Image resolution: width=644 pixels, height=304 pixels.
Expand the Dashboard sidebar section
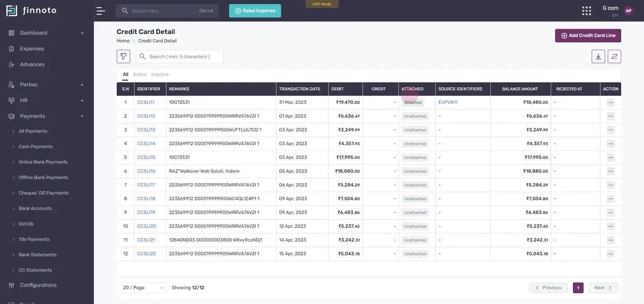coord(47,33)
